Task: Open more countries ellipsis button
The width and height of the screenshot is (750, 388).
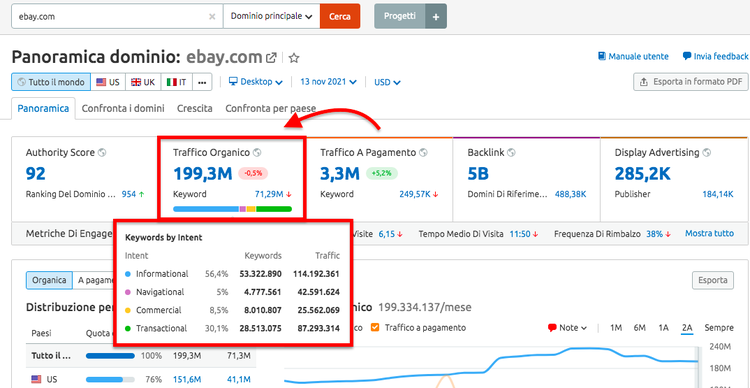Action: tap(202, 82)
